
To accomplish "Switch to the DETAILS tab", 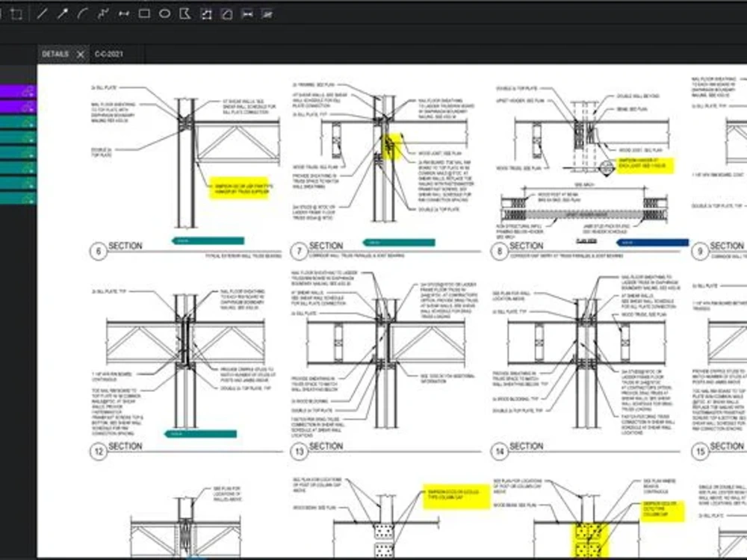I will tap(55, 54).
